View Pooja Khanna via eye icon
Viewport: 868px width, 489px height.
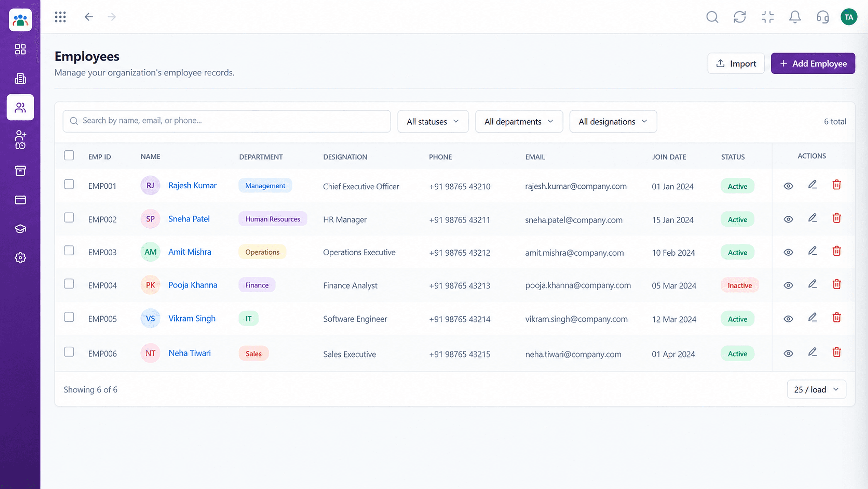(x=788, y=285)
